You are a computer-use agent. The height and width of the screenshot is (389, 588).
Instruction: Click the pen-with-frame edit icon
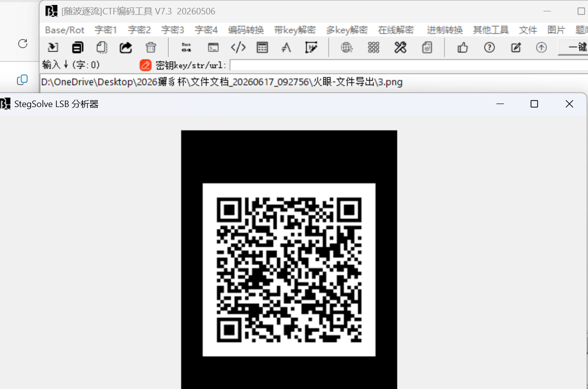point(311,47)
